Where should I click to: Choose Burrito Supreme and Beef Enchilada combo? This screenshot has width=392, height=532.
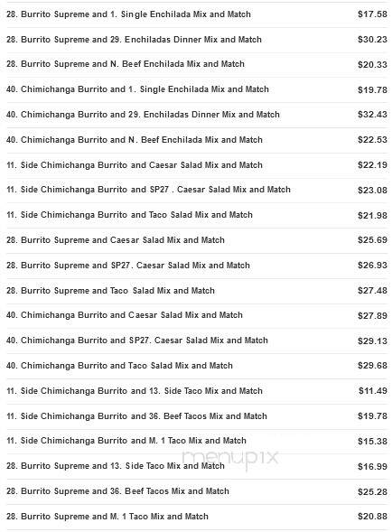point(197,64)
